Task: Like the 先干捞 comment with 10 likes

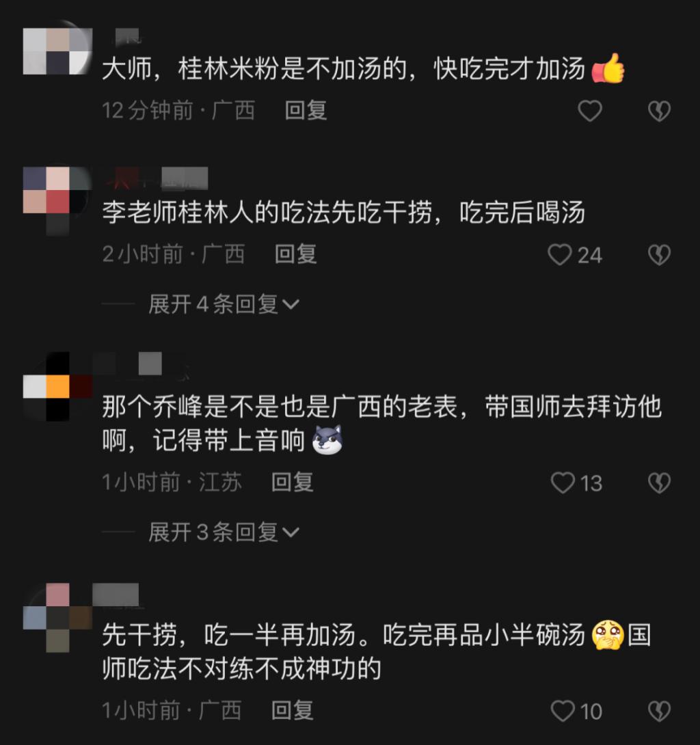Action: (563, 711)
